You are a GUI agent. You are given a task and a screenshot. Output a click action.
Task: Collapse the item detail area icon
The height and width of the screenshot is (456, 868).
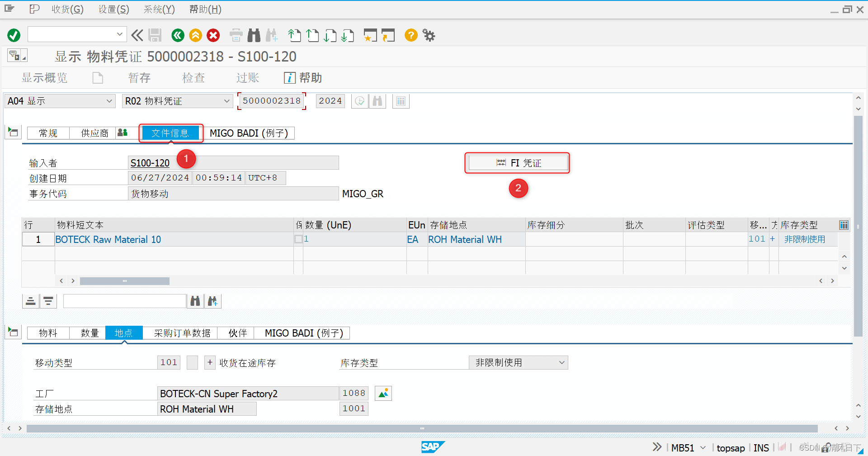point(13,332)
